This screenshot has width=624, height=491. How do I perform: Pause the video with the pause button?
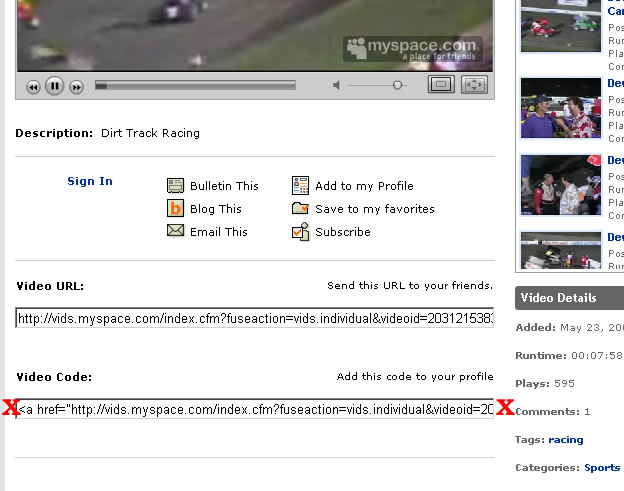click(55, 86)
